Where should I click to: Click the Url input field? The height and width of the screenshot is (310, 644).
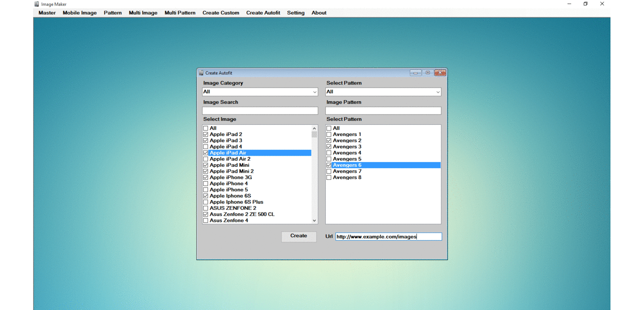click(x=388, y=237)
